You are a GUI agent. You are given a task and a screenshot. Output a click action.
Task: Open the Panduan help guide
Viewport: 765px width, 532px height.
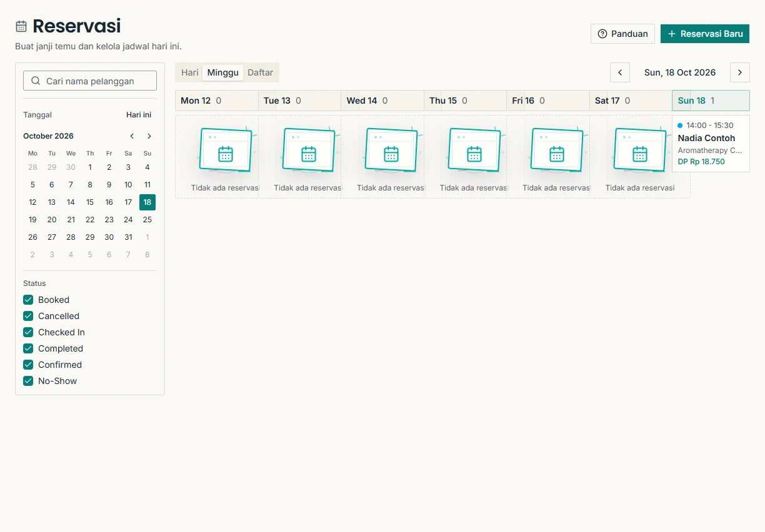[x=623, y=34]
